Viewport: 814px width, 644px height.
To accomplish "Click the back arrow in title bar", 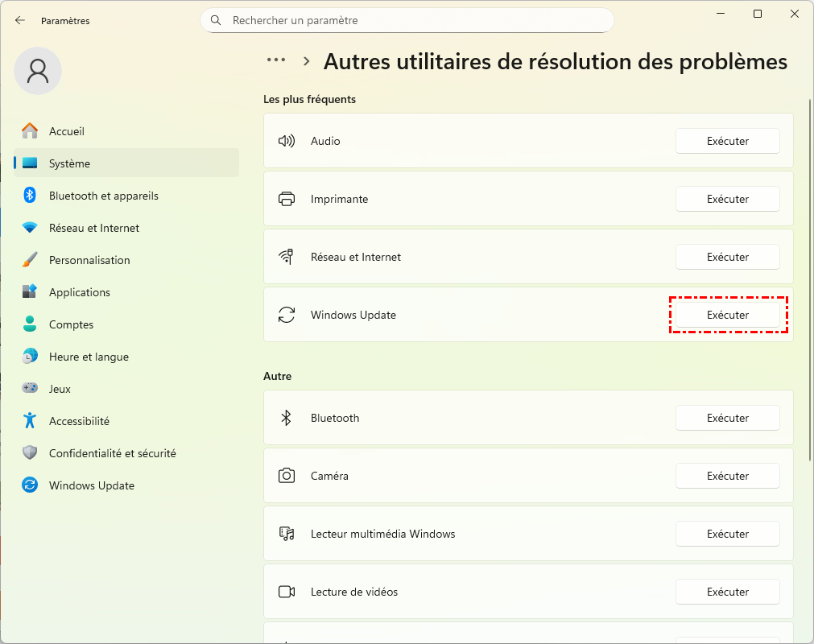I will (20, 21).
